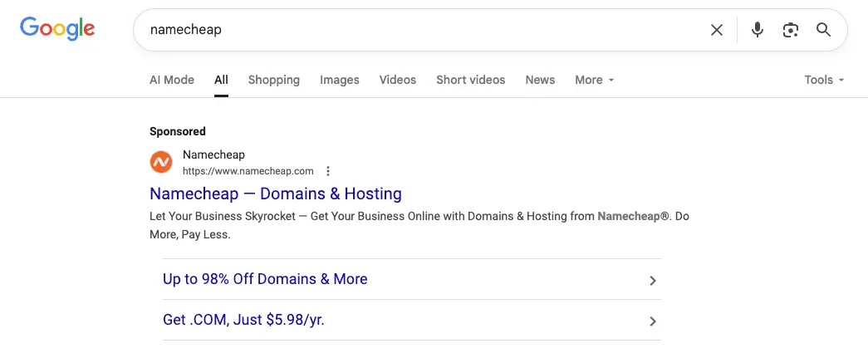Open the Tools dropdown
The image size is (868, 353).
point(824,80)
